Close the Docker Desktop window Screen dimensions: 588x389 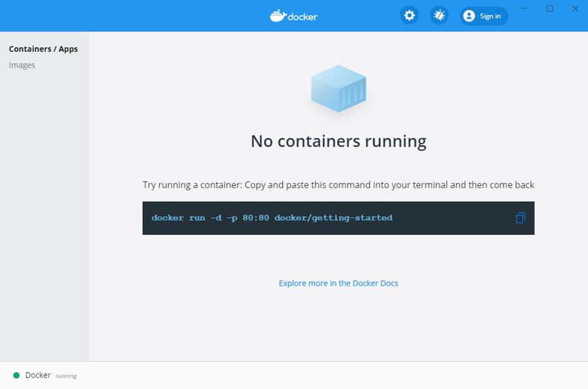(x=575, y=8)
